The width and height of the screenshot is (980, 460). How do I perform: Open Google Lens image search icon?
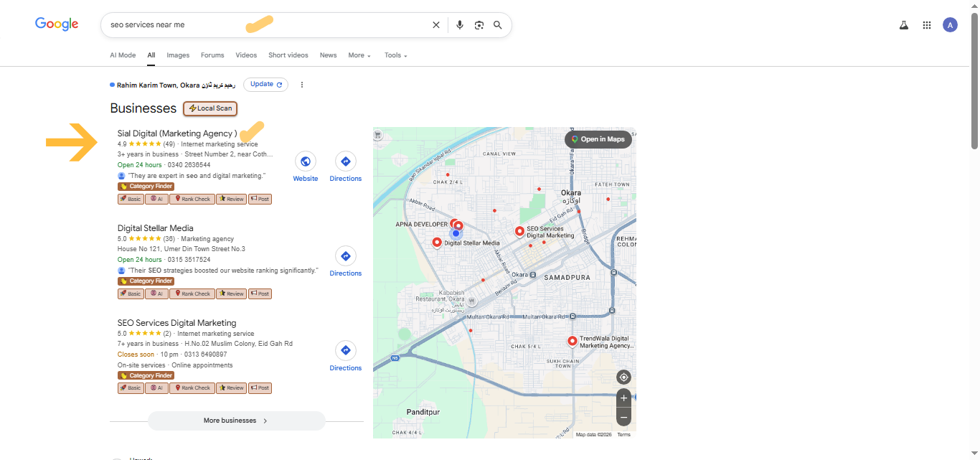pyautogui.click(x=479, y=25)
